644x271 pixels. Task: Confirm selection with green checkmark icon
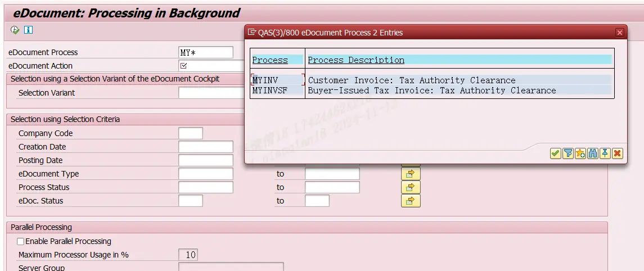pyautogui.click(x=555, y=153)
